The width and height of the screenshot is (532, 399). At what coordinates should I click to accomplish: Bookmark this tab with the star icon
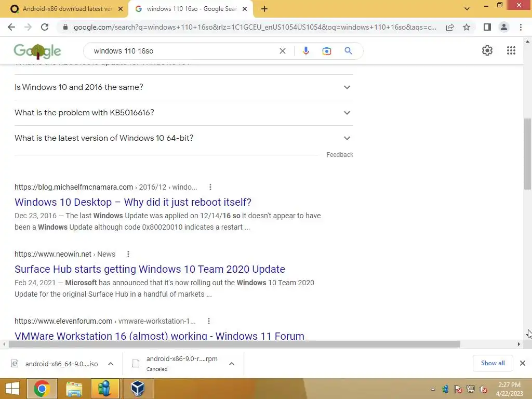point(467,27)
